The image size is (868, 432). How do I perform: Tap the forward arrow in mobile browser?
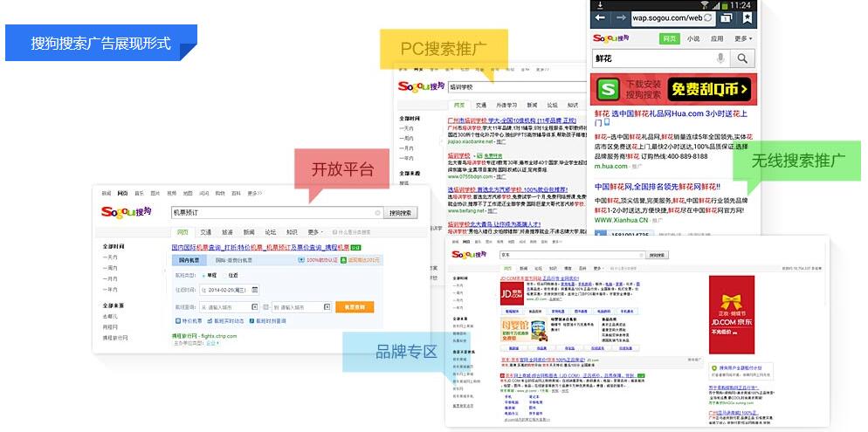621,17
